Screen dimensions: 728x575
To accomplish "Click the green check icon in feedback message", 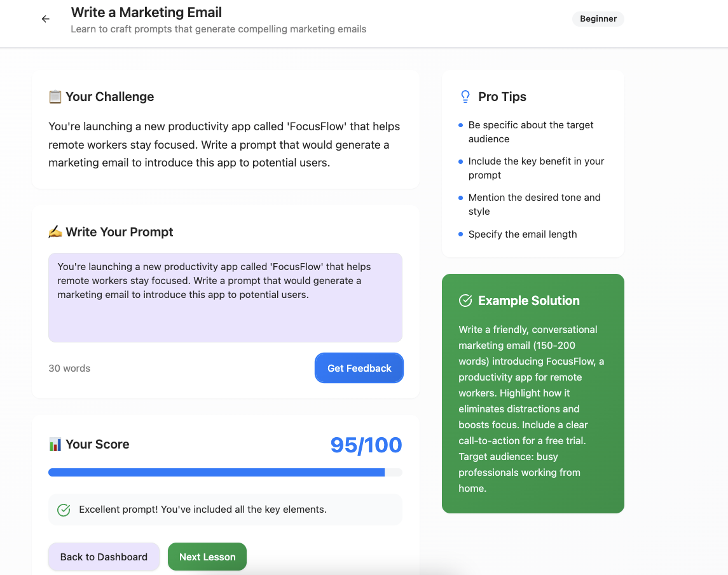I will tap(64, 510).
